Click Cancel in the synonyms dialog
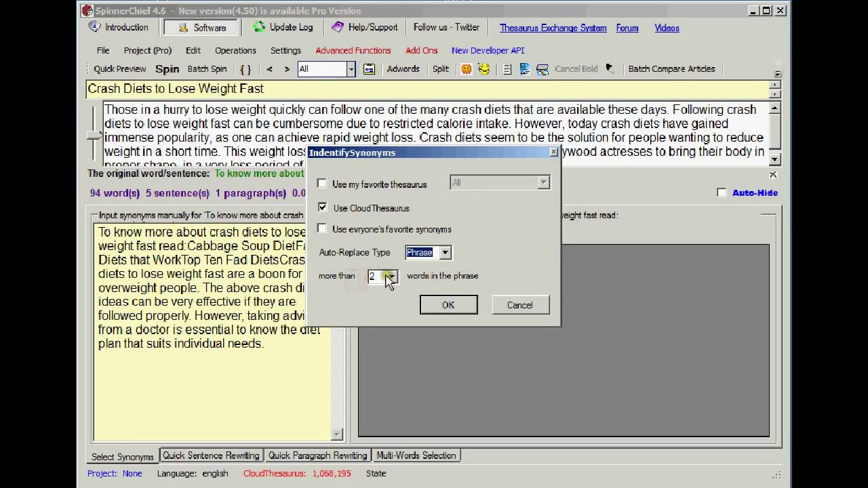 [520, 305]
